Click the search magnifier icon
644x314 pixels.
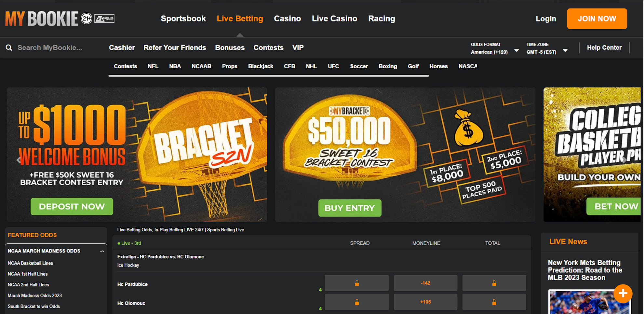pos(9,48)
